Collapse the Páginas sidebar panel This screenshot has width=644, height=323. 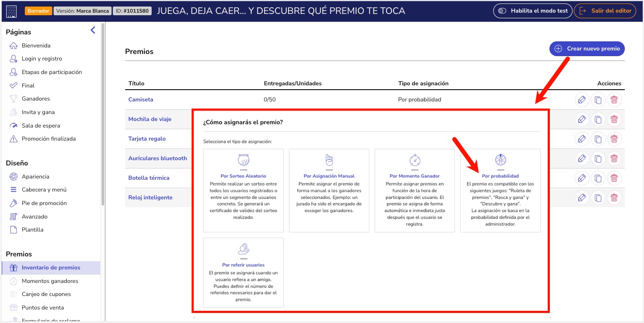(x=92, y=30)
